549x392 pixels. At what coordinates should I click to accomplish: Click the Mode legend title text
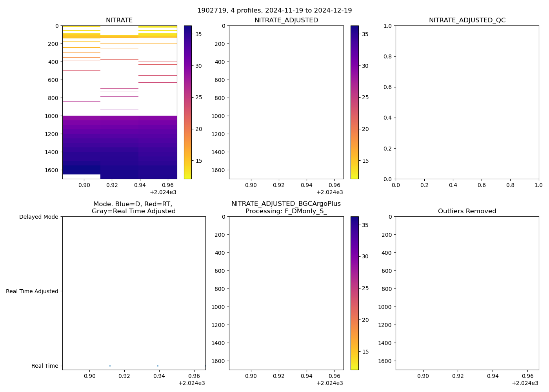133,208
